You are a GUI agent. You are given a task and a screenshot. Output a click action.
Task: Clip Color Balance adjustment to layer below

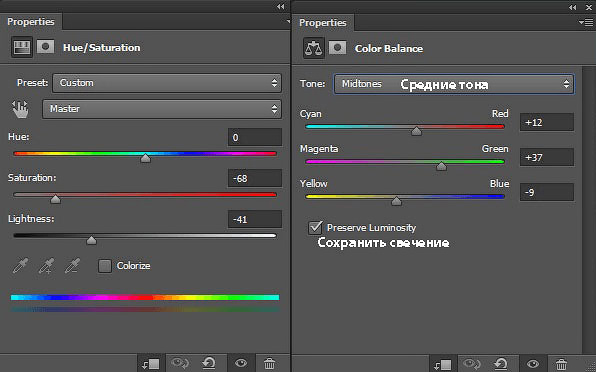tap(443, 365)
